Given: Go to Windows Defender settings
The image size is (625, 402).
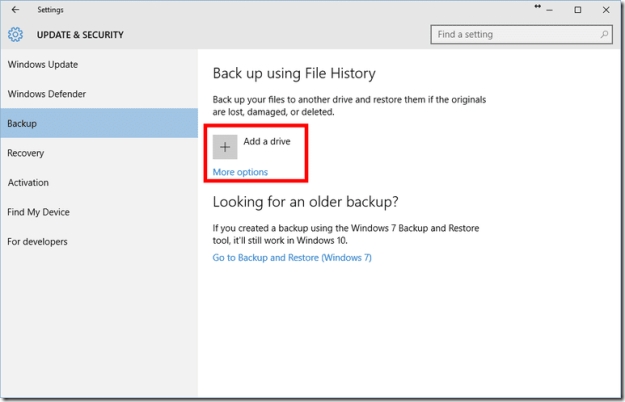Looking at the screenshot, I should [47, 94].
